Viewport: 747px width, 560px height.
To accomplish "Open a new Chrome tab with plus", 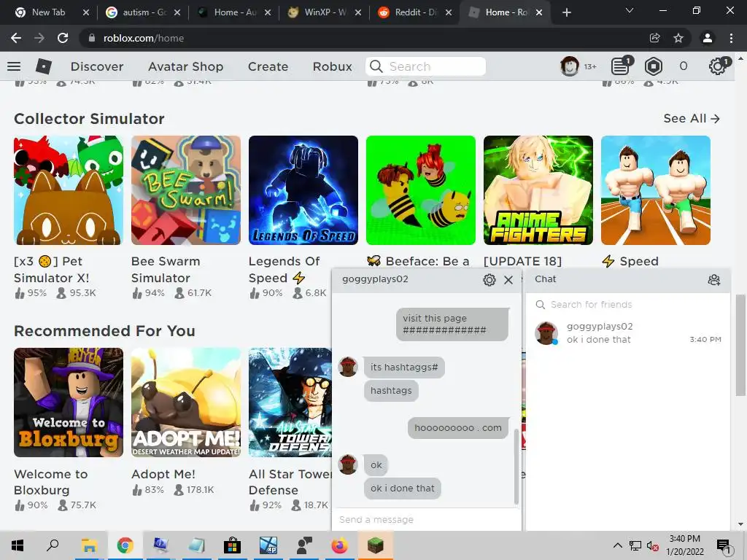I will [x=566, y=12].
